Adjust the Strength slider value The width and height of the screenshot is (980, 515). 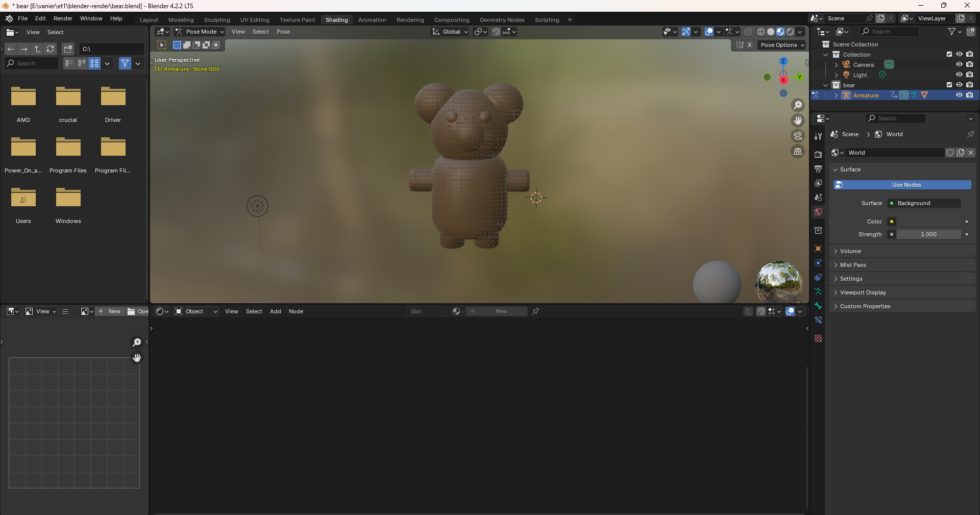coord(928,234)
